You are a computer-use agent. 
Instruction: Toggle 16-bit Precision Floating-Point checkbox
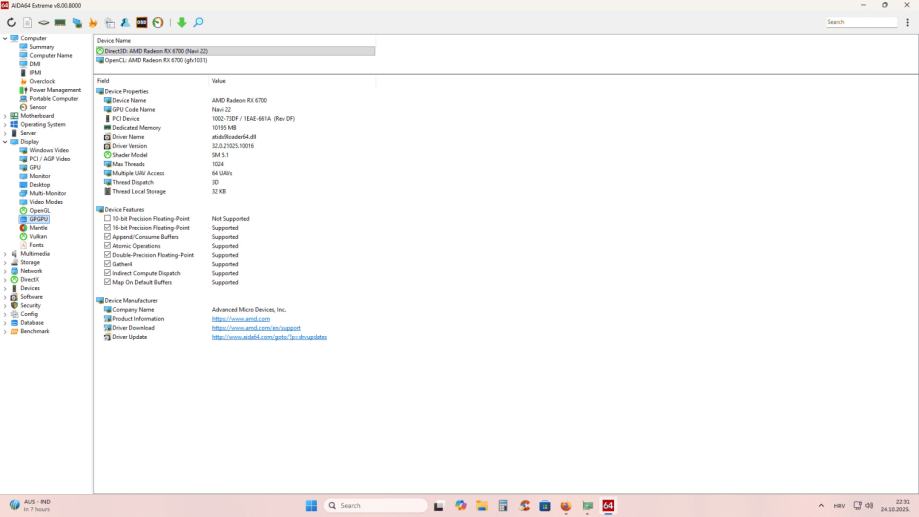107,227
